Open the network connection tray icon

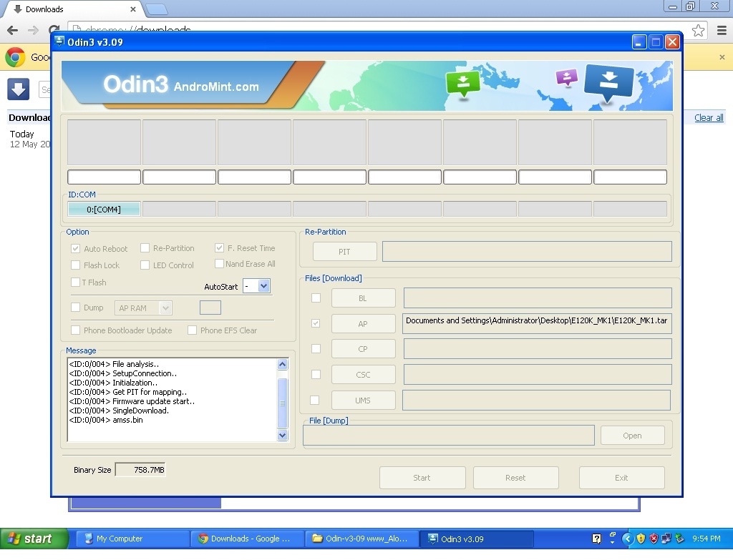pyautogui.click(x=666, y=539)
